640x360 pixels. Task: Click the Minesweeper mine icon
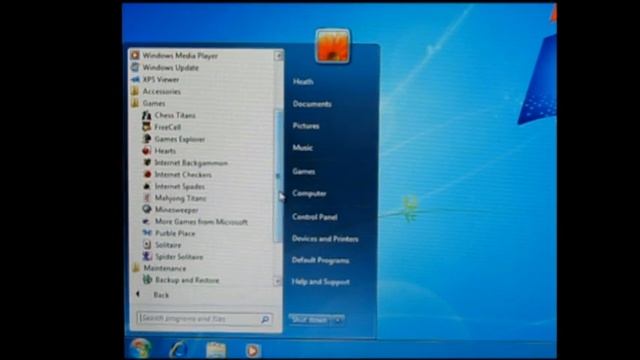point(147,209)
